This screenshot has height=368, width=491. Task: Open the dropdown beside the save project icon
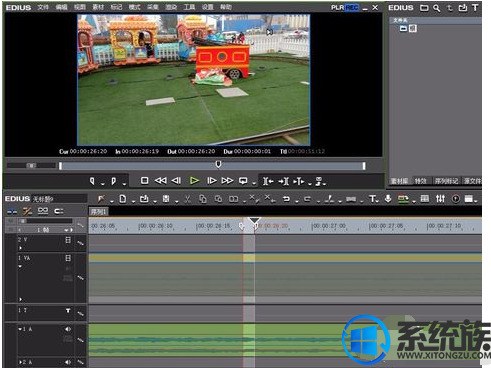click(x=176, y=201)
